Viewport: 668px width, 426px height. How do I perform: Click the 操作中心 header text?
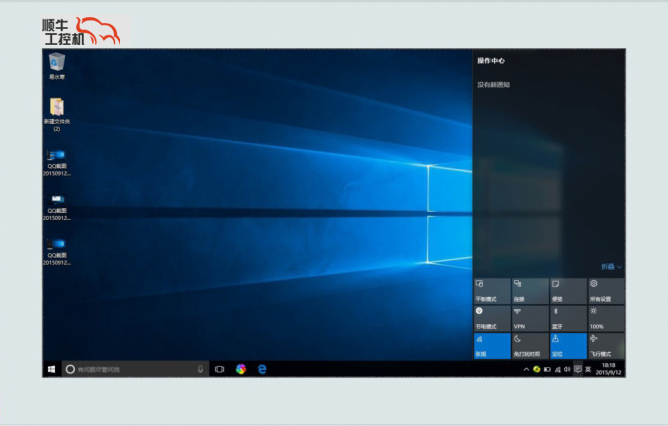[x=491, y=61]
